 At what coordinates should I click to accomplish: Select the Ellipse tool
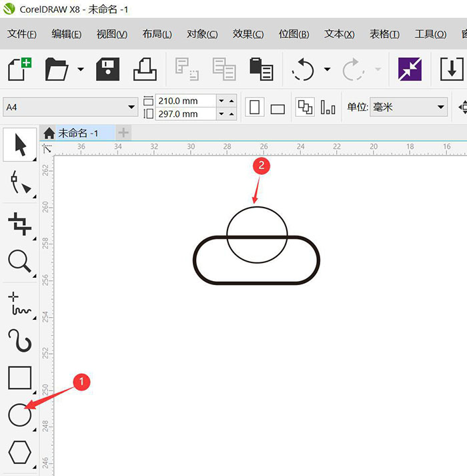coord(20,415)
